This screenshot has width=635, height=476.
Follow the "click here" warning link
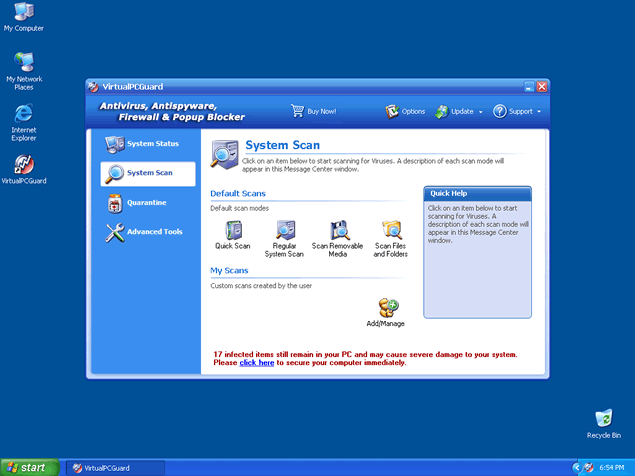[256, 363]
